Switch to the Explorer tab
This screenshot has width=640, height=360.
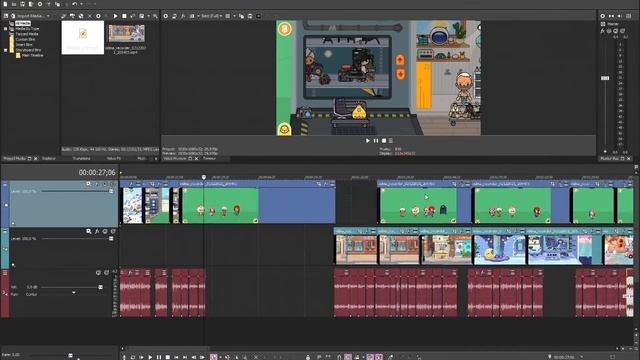pos(49,158)
